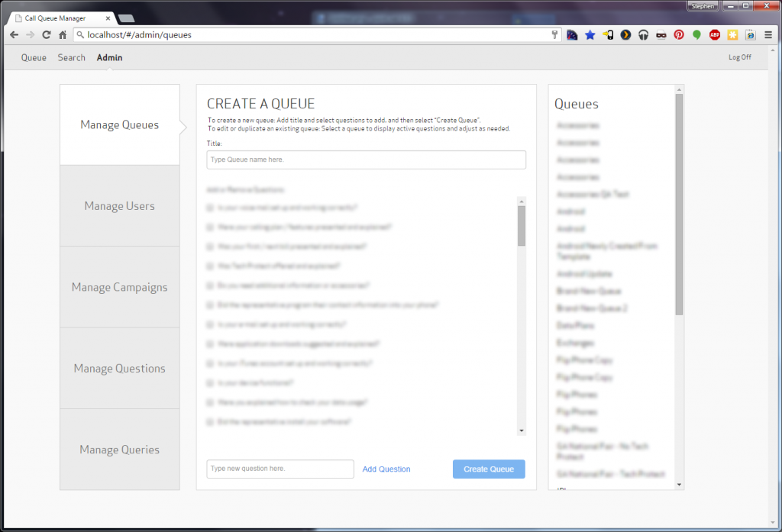
Task: Click the browser home icon
Action: pyautogui.click(x=63, y=34)
